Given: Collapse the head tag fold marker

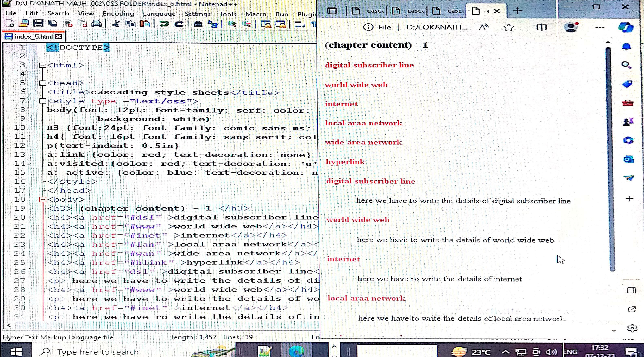Looking at the screenshot, I should tap(43, 83).
